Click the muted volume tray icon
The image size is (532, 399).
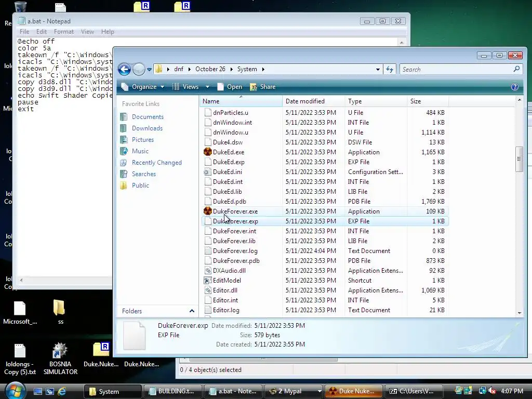492,391
